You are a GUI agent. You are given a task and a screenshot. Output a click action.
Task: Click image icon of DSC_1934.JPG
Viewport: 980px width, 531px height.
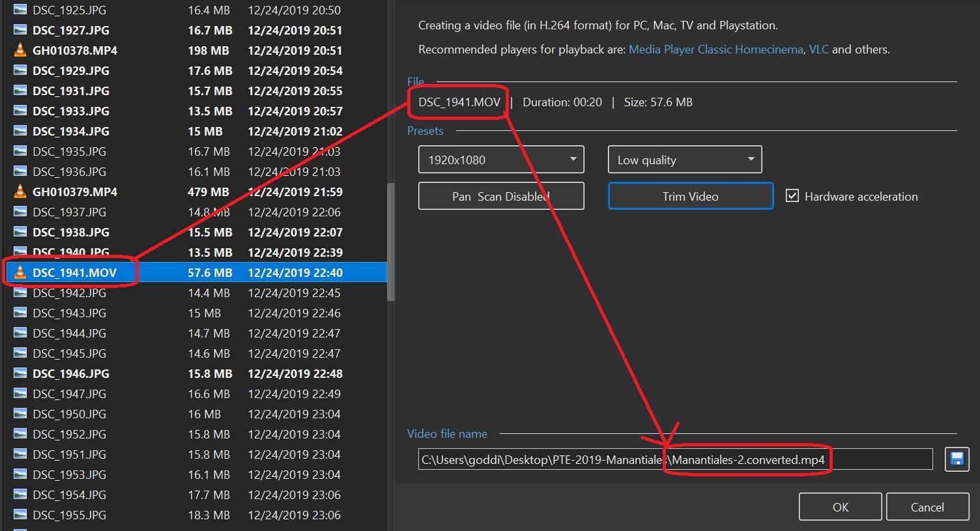[20, 131]
